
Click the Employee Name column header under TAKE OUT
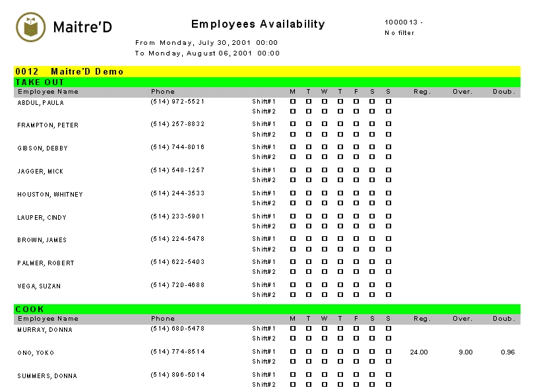tap(48, 92)
